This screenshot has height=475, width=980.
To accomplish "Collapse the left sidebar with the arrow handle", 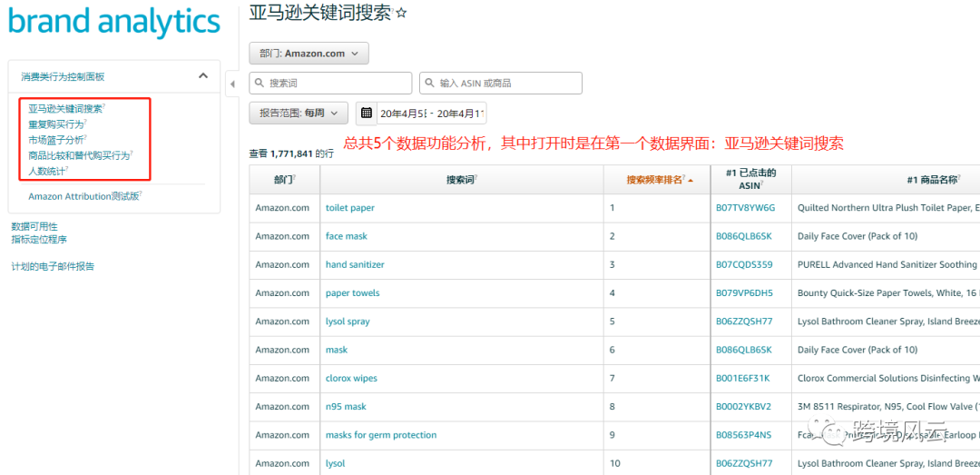I will [x=232, y=84].
